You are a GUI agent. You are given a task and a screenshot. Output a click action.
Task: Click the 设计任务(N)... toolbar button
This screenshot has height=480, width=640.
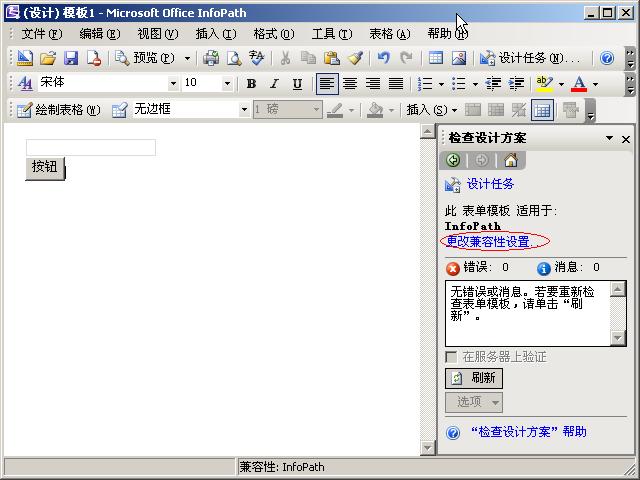coord(530,58)
